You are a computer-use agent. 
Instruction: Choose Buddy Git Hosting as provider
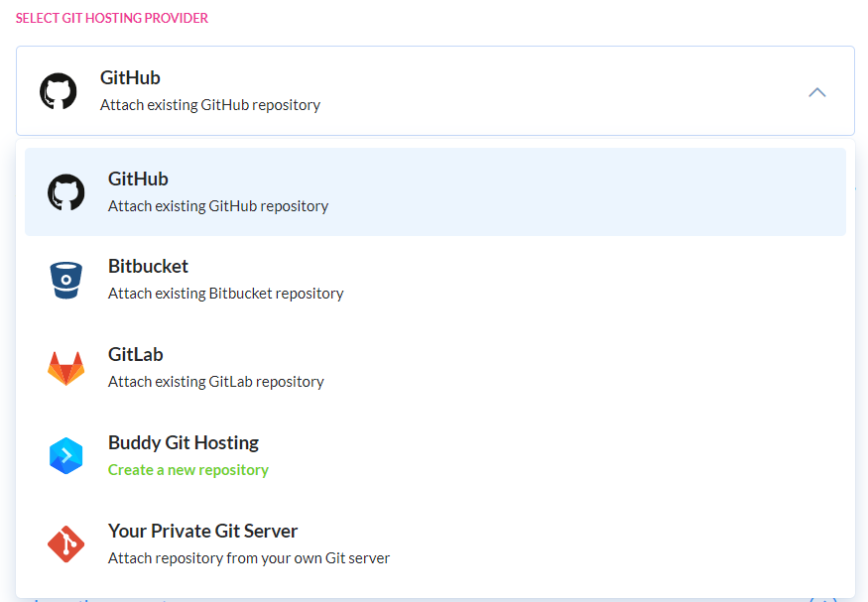[x=435, y=456]
